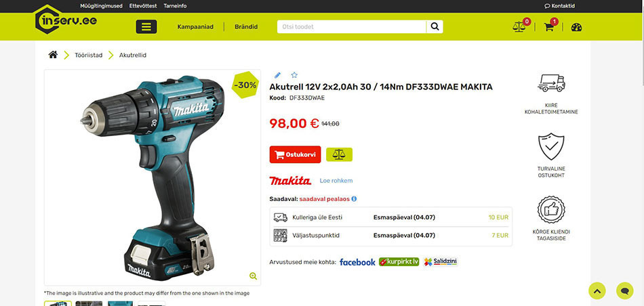Image resolution: width=644 pixels, height=306 pixels.
Task: Click the dashboard gauge icon in header
Action: (x=576, y=27)
